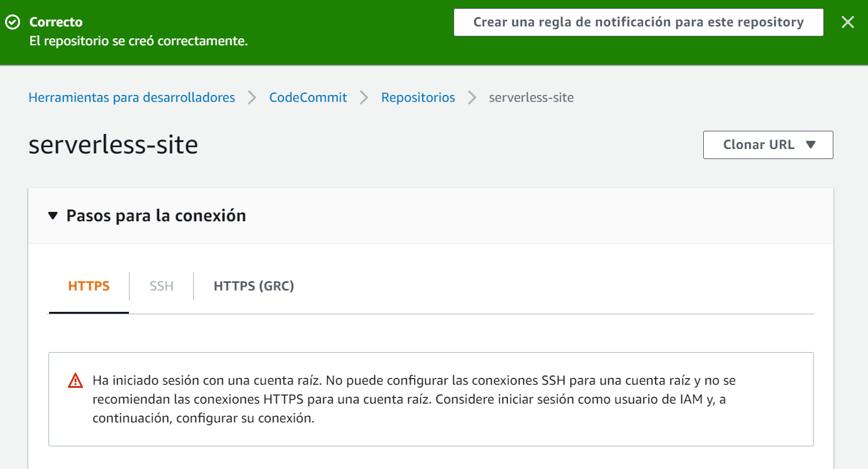Go to Herramientas para desarrolladores breadcrumb
868x469 pixels.
pos(132,97)
